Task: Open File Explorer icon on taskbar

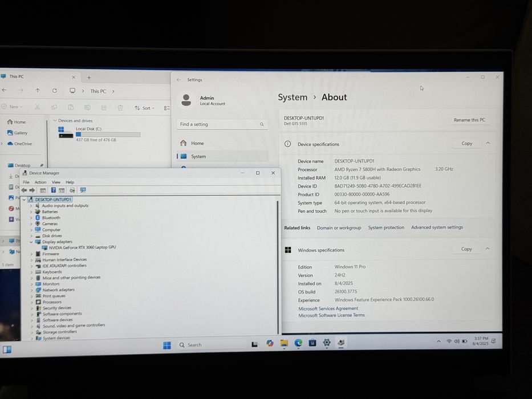Action: [x=284, y=343]
